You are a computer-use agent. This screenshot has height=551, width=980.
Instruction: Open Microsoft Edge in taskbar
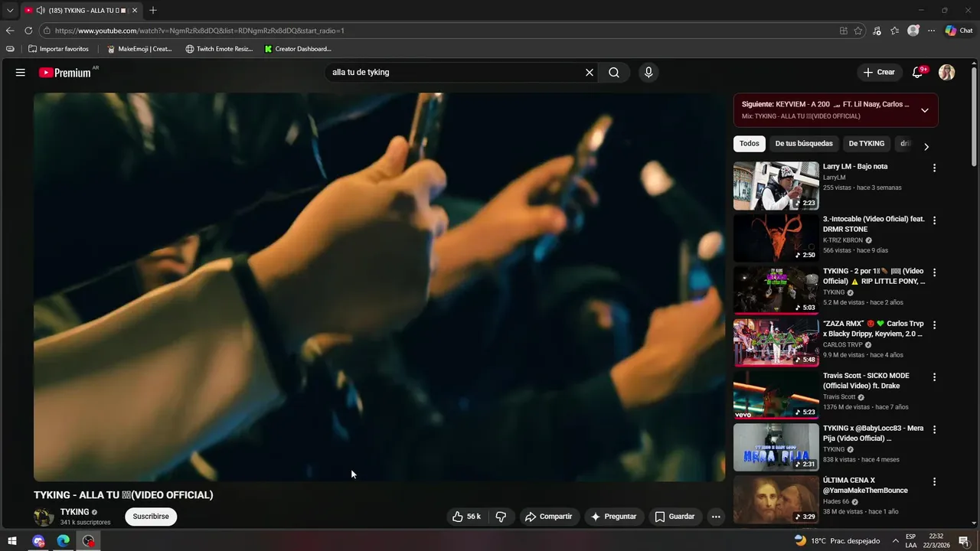click(x=64, y=540)
